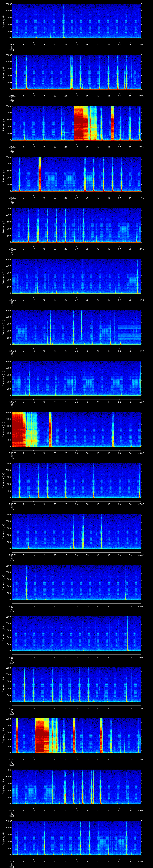The height and width of the screenshot is (868, 153).
Task: Select the spectrogram panel beginning at 19:46:00
Action: (76, 480)
